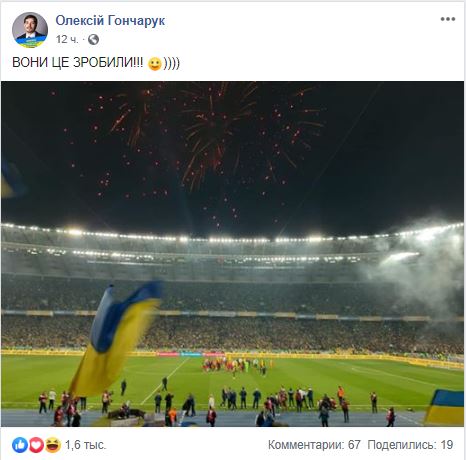Open the three-dot post options menu
Viewport: 466px width, 460px height.
tap(448, 19)
